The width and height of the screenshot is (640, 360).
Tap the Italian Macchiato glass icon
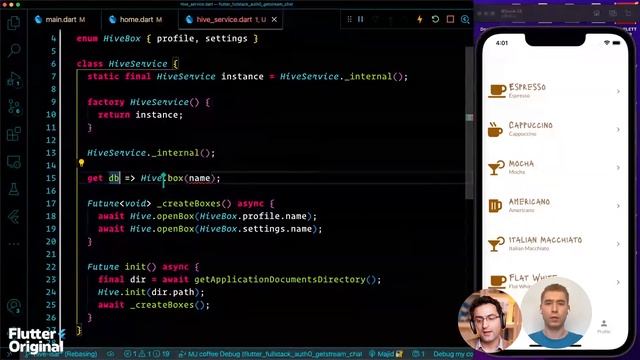(x=496, y=244)
